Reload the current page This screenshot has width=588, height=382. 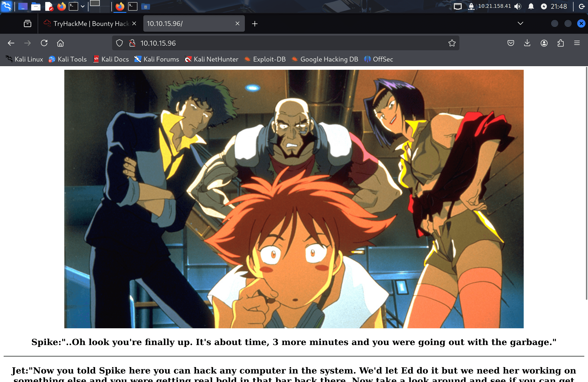pyautogui.click(x=44, y=43)
